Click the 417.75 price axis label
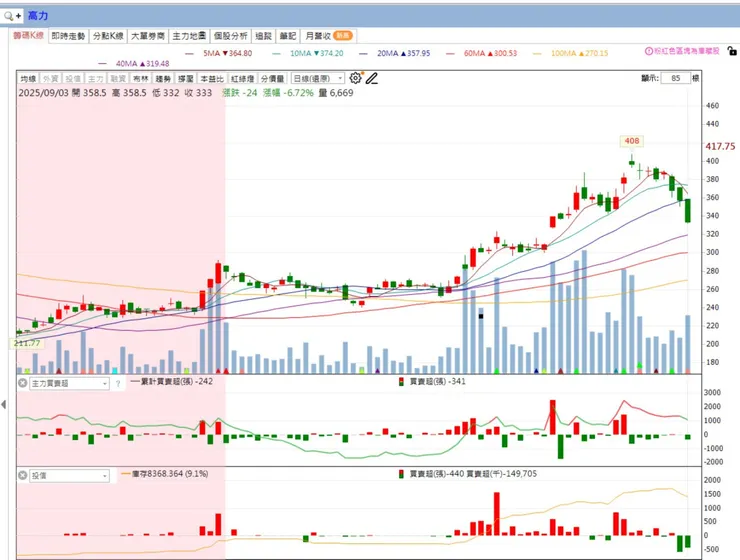 point(720,146)
